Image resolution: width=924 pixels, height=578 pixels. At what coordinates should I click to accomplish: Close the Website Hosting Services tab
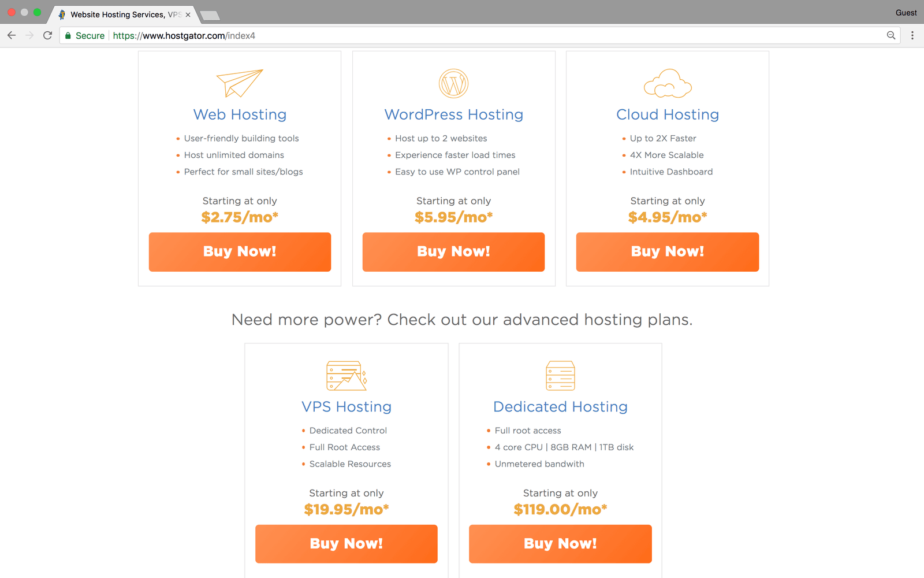tap(188, 15)
